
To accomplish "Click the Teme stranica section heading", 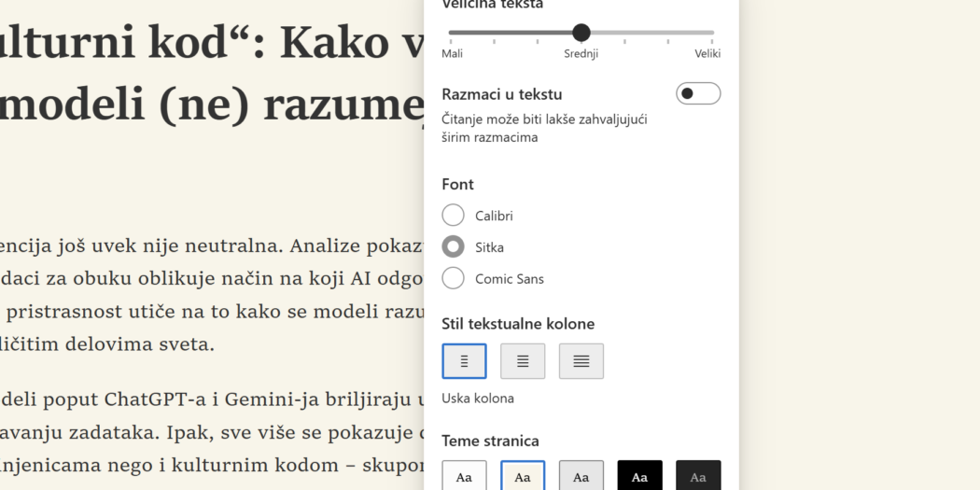I will pyautogui.click(x=490, y=441).
